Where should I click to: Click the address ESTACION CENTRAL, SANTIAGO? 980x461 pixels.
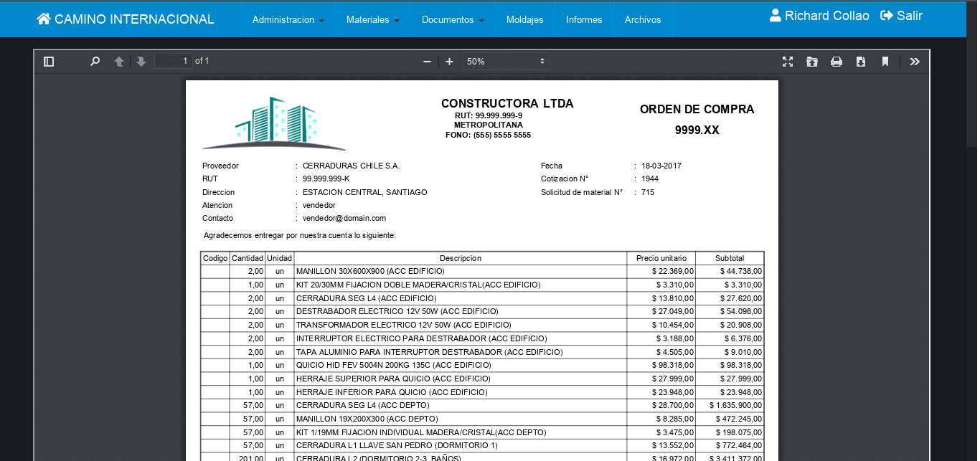click(364, 192)
